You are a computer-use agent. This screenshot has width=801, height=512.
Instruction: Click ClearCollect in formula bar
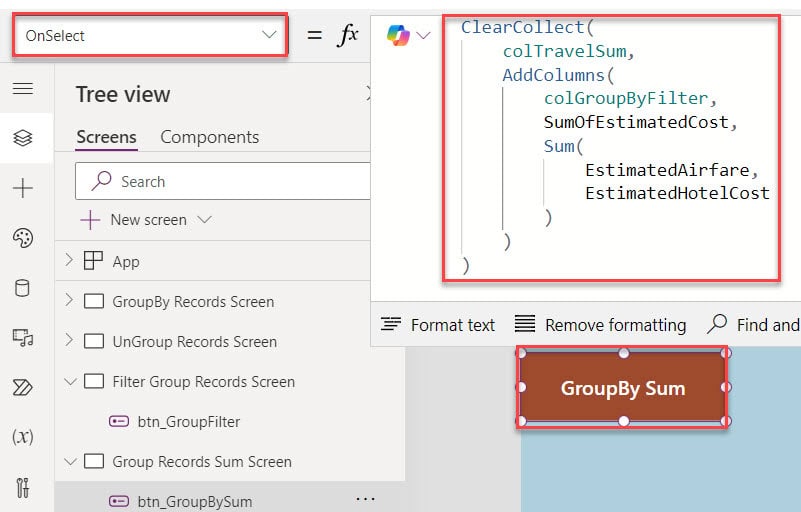(522, 27)
